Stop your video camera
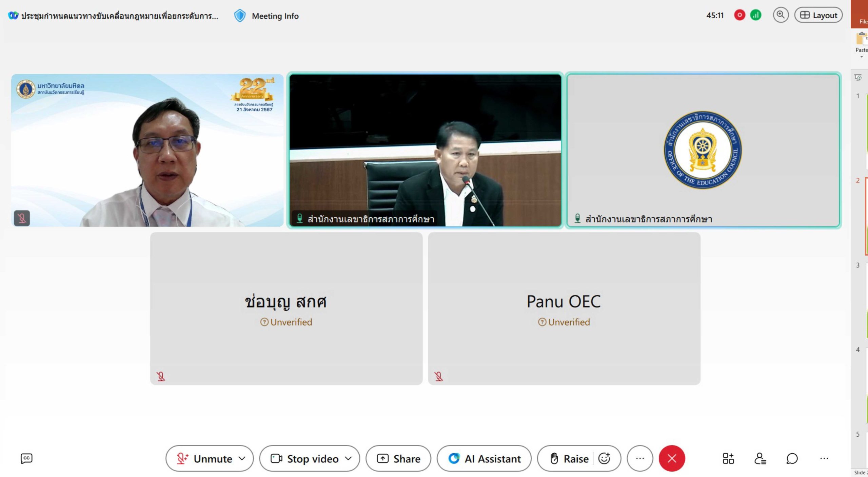The image size is (868, 477). pos(305,458)
